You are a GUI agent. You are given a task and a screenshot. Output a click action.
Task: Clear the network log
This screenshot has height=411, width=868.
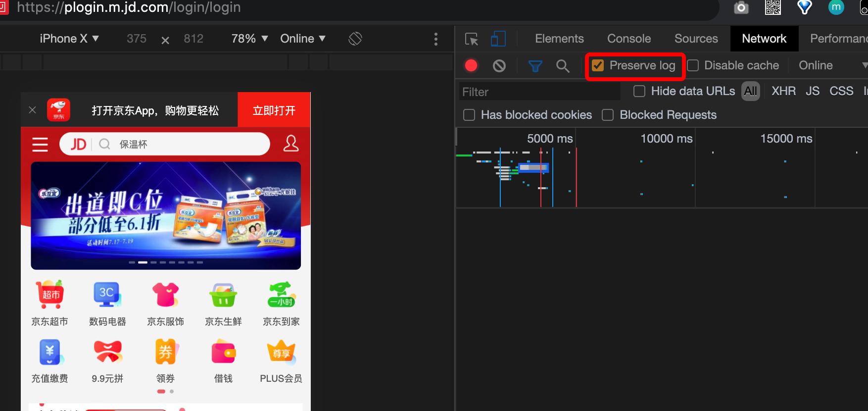499,65
